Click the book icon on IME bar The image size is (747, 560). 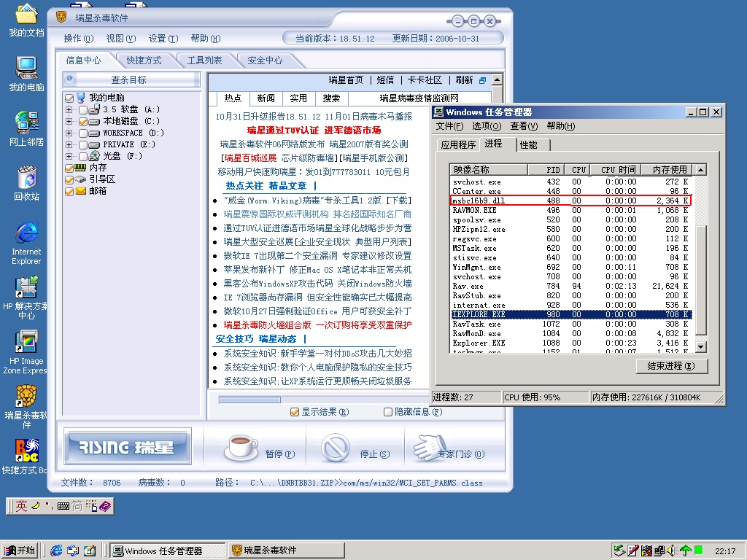[x=105, y=506]
